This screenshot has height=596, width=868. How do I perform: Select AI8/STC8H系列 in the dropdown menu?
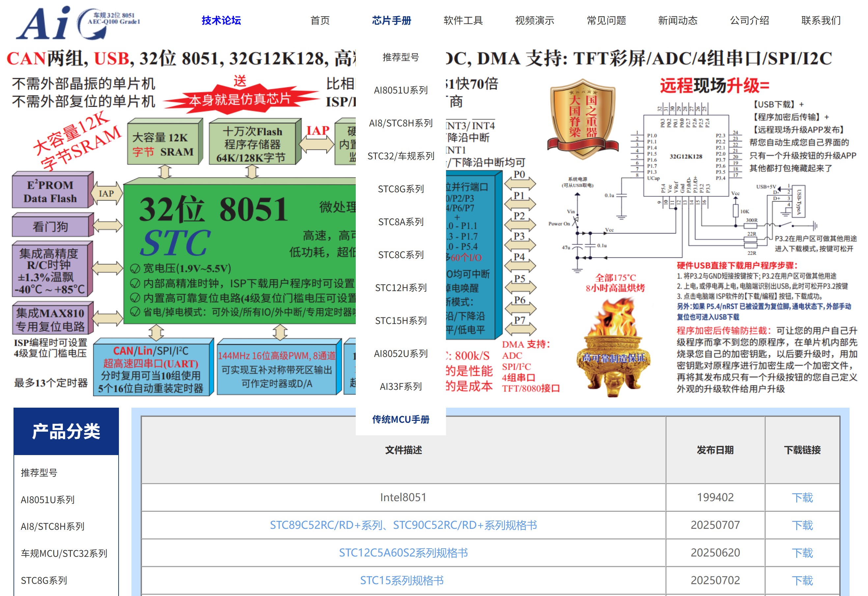(401, 123)
